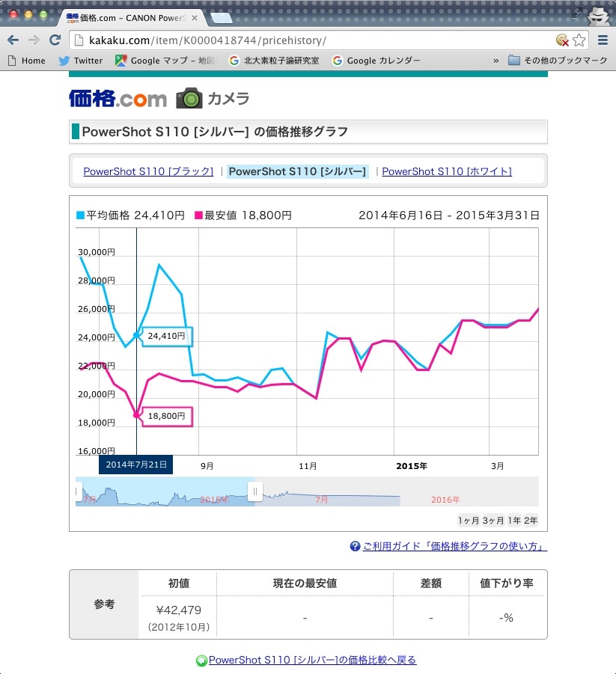The width and height of the screenshot is (616, 674).
Task: Click the 差額 column header
Action: [x=431, y=583]
